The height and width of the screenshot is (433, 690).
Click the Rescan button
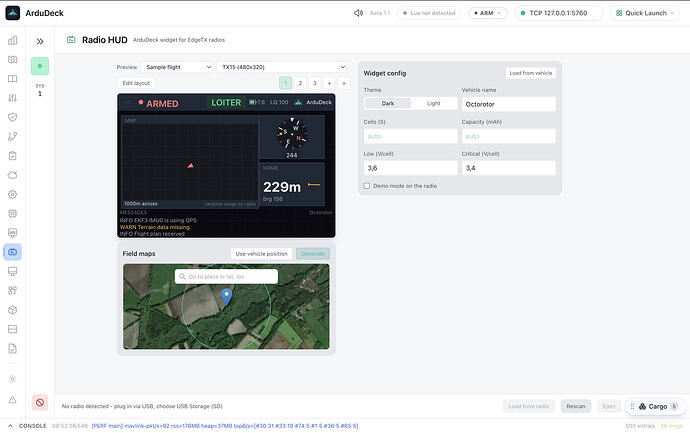coord(576,406)
